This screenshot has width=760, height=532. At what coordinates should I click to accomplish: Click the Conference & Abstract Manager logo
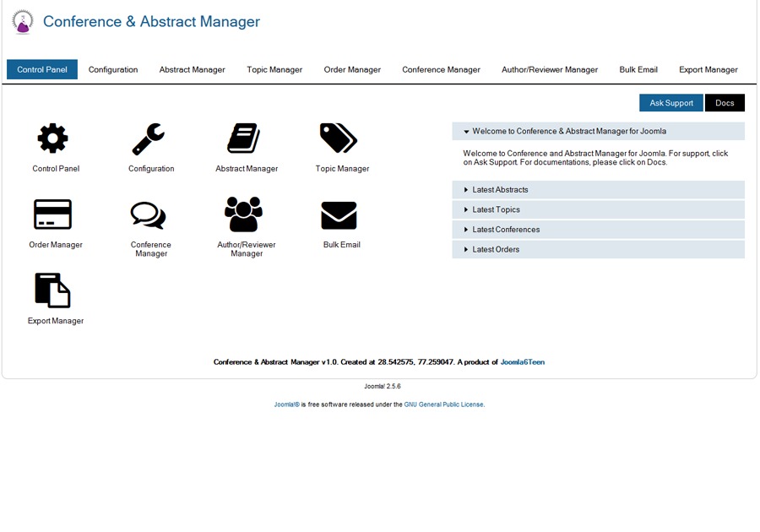(x=22, y=22)
